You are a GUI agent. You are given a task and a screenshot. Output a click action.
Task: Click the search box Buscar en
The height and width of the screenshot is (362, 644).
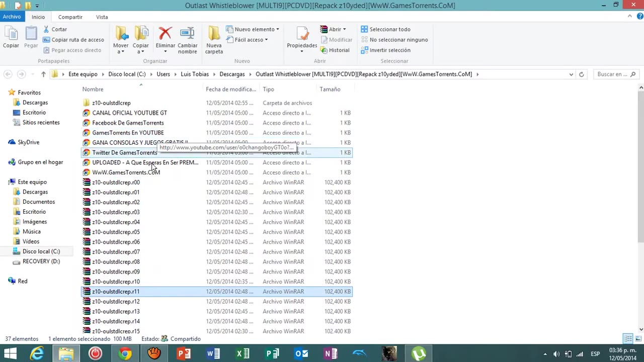pos(616,74)
